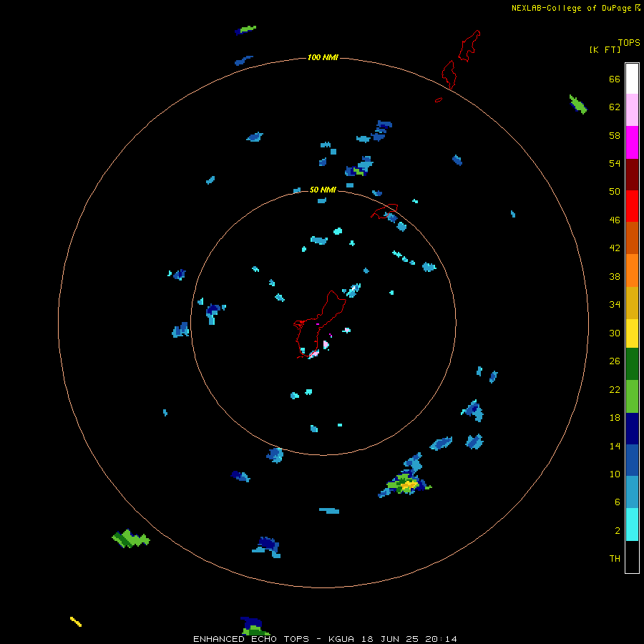Click legend value 14

(x=615, y=446)
